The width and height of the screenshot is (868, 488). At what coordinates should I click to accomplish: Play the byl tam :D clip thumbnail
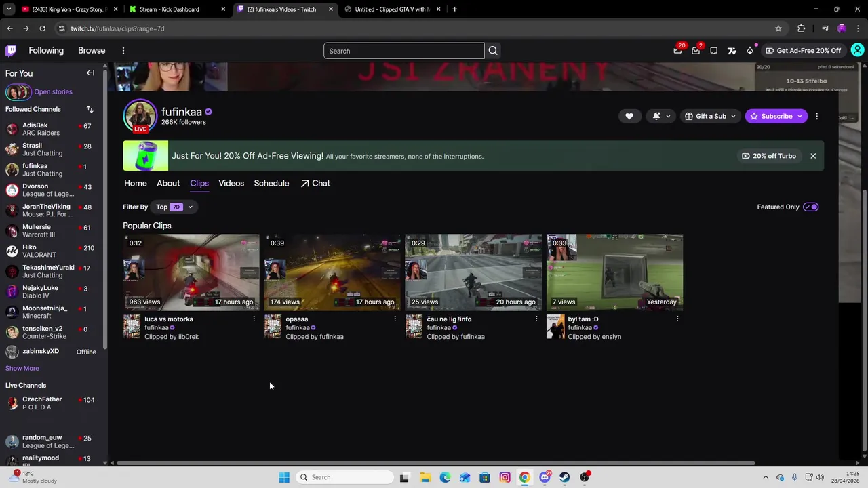614,272
